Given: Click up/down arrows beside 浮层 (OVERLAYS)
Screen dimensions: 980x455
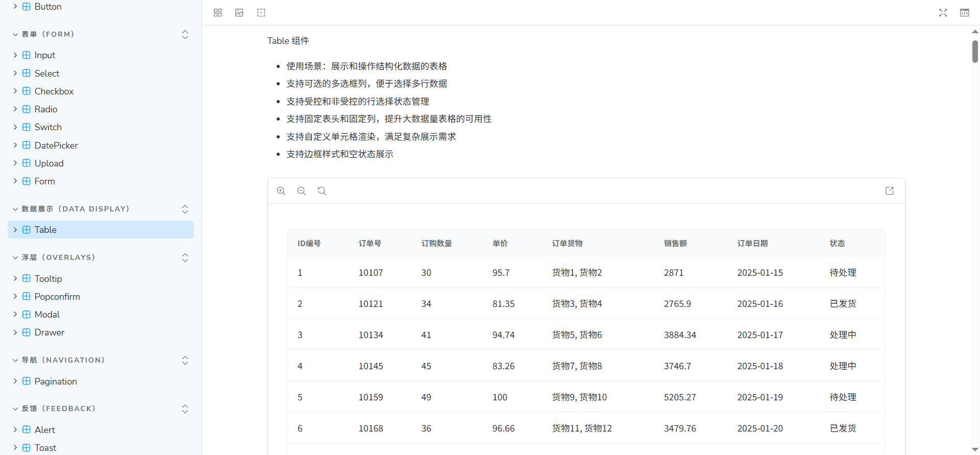Looking at the screenshot, I should pos(185,258).
